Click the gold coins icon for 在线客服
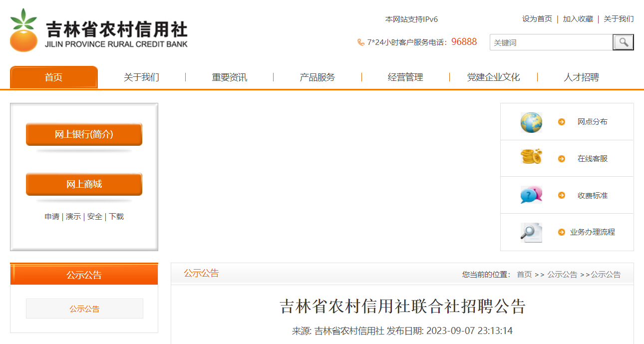Viewport: 644px width, 344px height. (531, 157)
